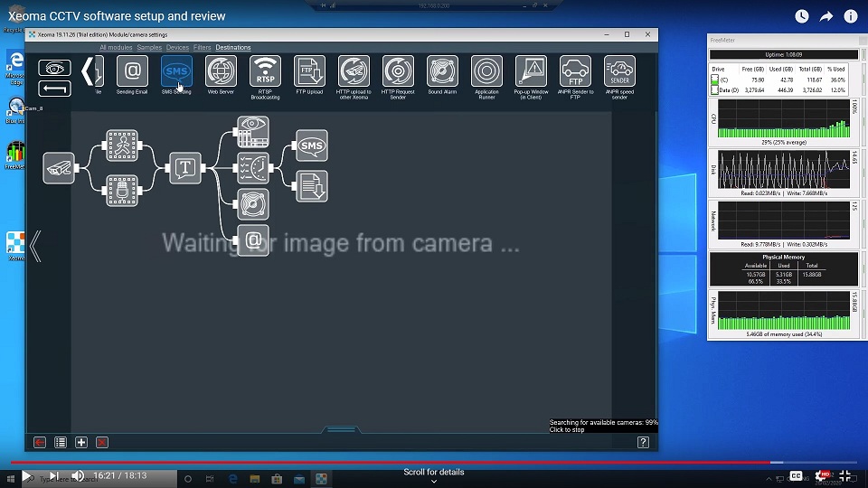Viewport: 868px width, 488px height.
Task: Add the Web Server module
Action: (221, 70)
